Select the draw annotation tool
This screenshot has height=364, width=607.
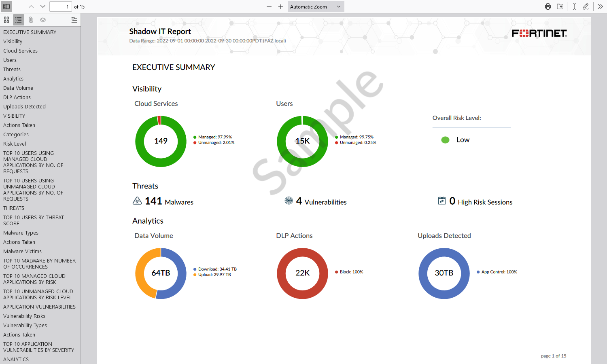tap(586, 6)
